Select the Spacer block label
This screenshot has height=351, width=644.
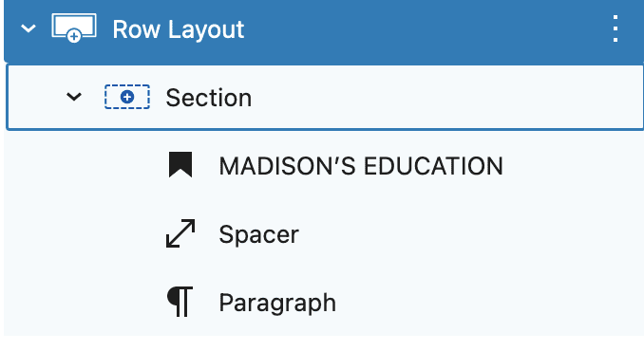click(x=258, y=234)
